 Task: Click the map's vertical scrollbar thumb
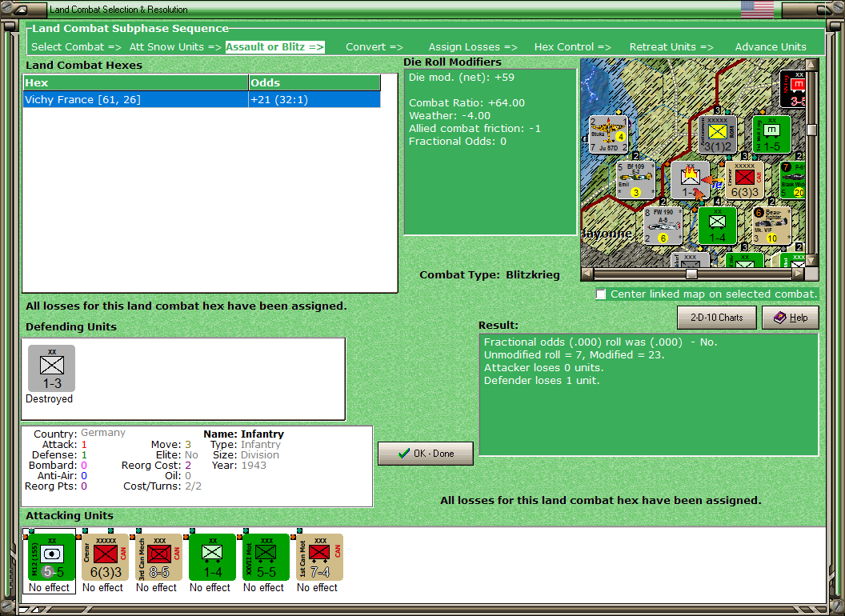point(811,130)
